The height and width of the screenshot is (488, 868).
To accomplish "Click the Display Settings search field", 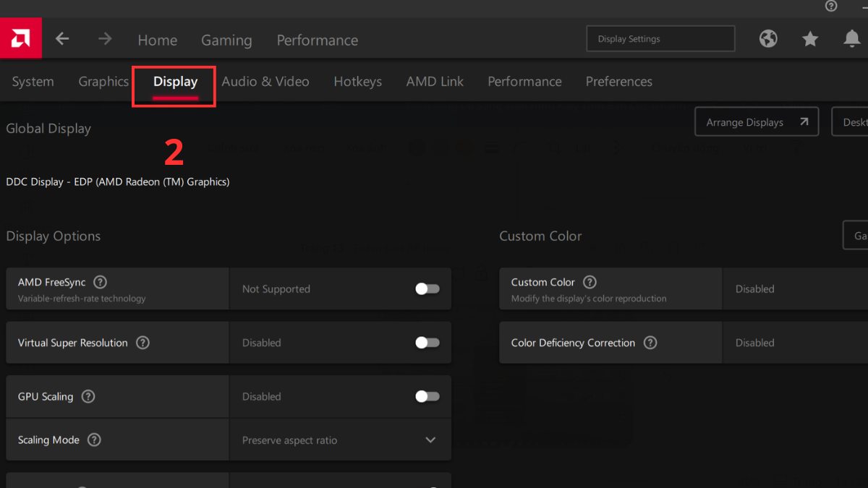I will pos(660,39).
